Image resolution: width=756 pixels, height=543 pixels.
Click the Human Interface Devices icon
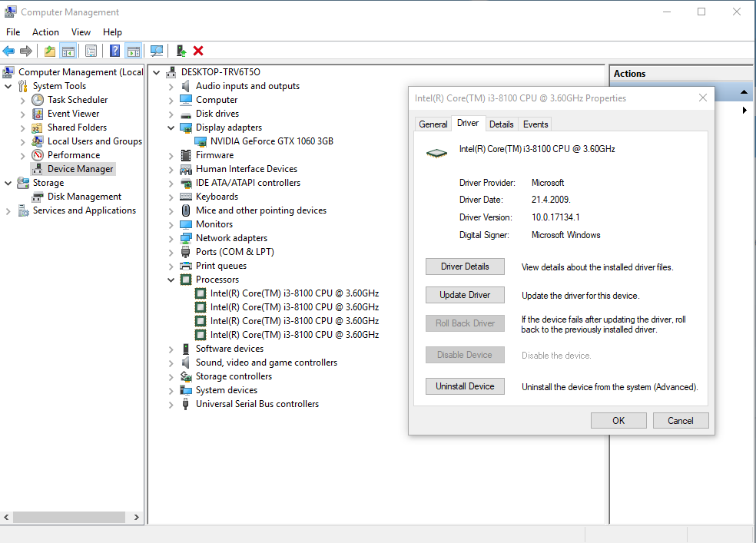tap(186, 169)
